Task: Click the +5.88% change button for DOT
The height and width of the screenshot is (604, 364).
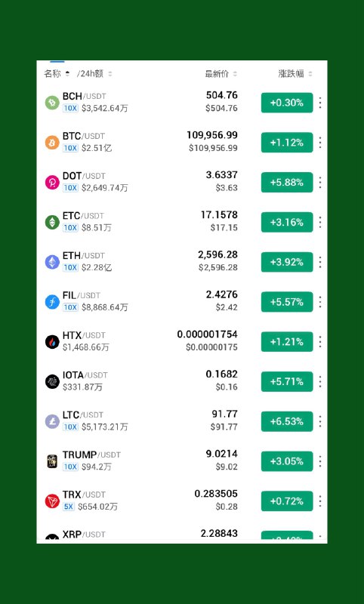Action: click(x=287, y=182)
